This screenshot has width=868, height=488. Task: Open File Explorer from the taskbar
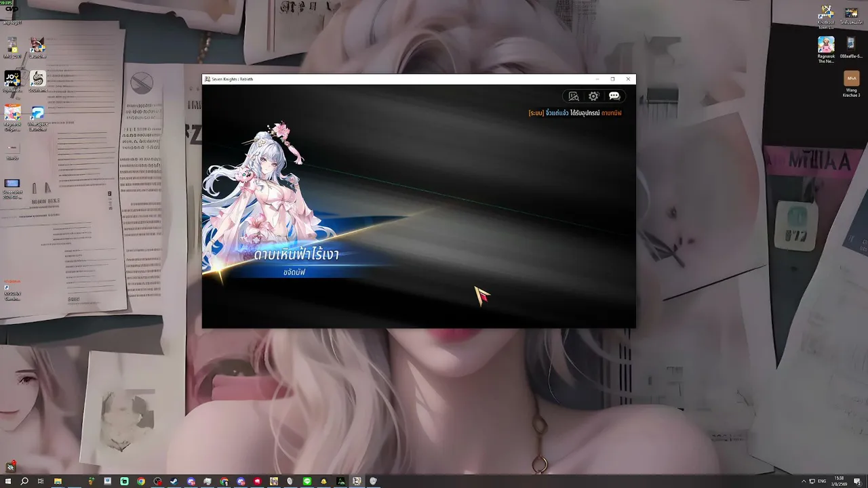point(58,481)
